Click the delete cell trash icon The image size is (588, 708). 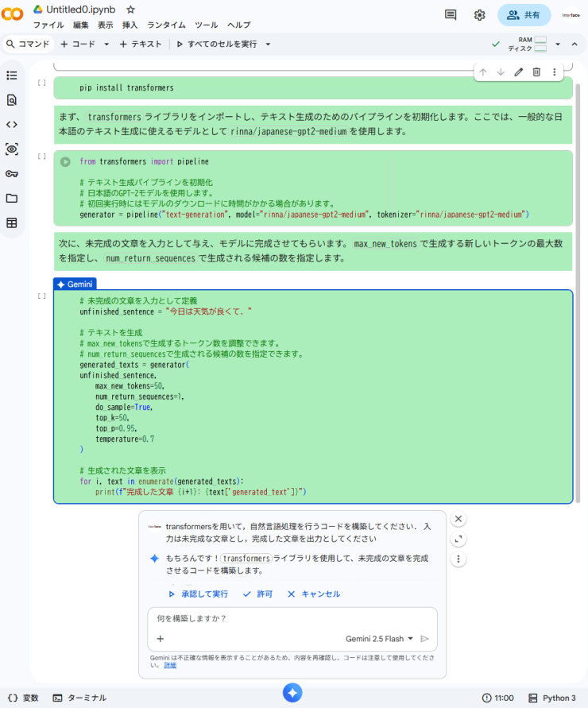tap(536, 72)
